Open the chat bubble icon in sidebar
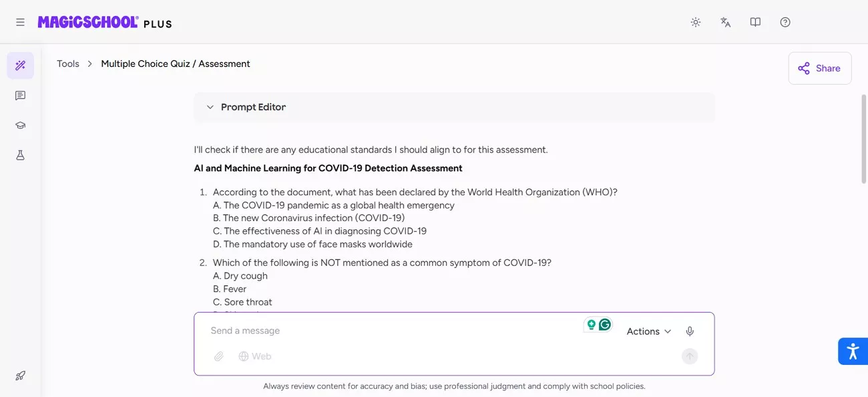Viewport: 868px width, 397px height. (20, 95)
